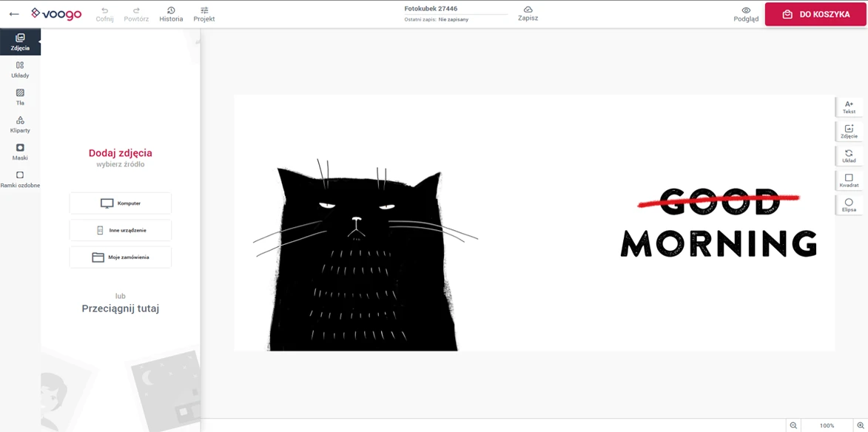Choose Inne urządzenie upload source
This screenshot has height=432, width=868.
tap(121, 230)
